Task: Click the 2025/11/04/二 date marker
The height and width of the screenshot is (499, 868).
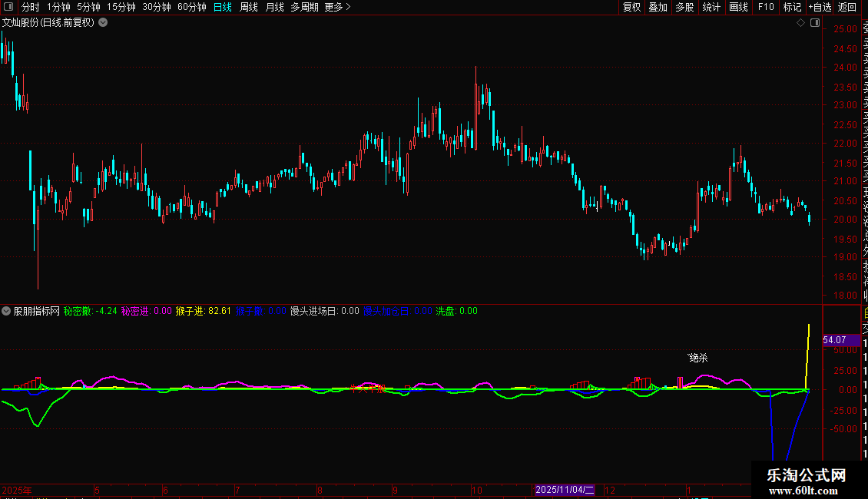Action: point(565,490)
